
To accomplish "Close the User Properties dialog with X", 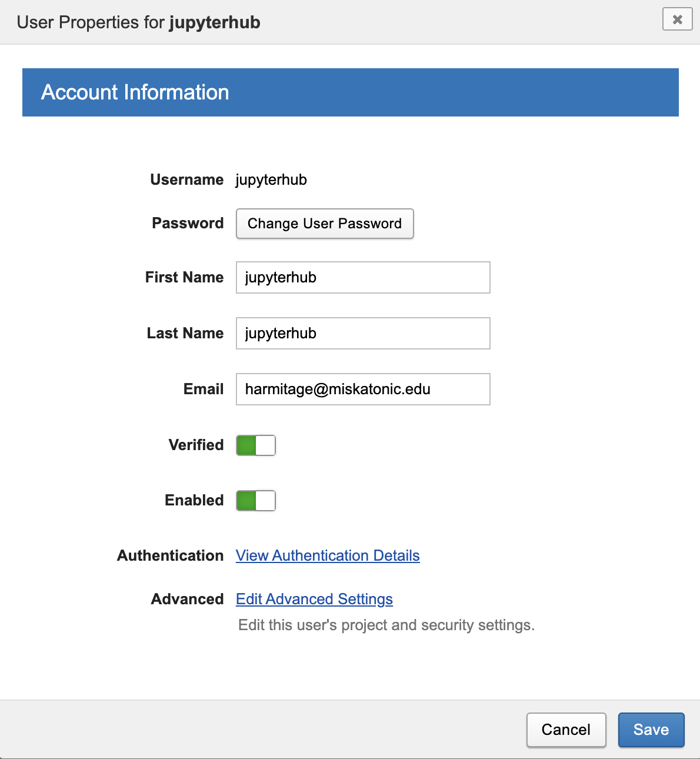I will tap(677, 19).
